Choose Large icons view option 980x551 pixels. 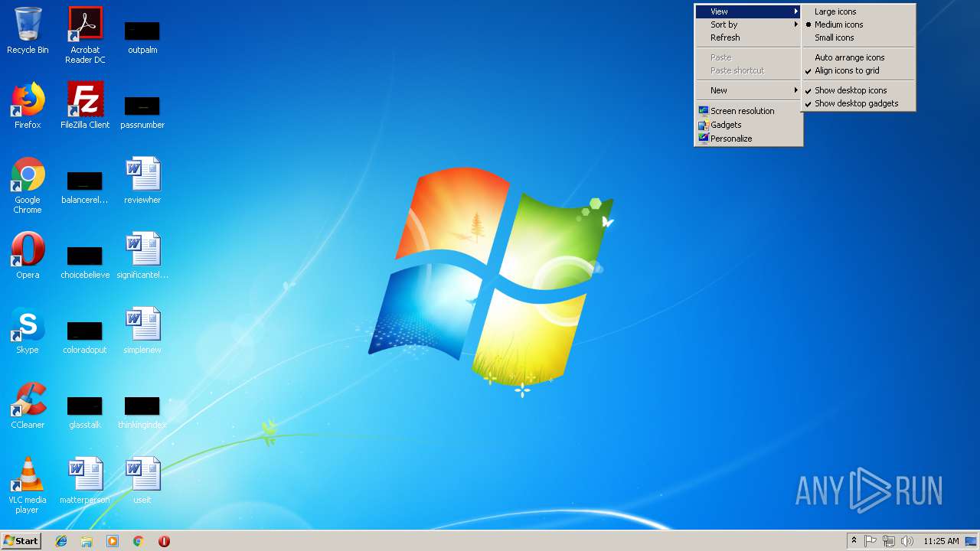(858, 11)
